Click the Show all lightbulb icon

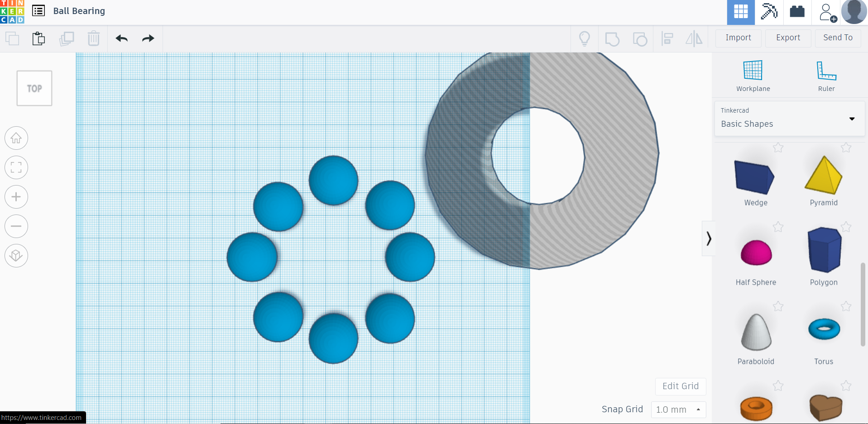[585, 38]
